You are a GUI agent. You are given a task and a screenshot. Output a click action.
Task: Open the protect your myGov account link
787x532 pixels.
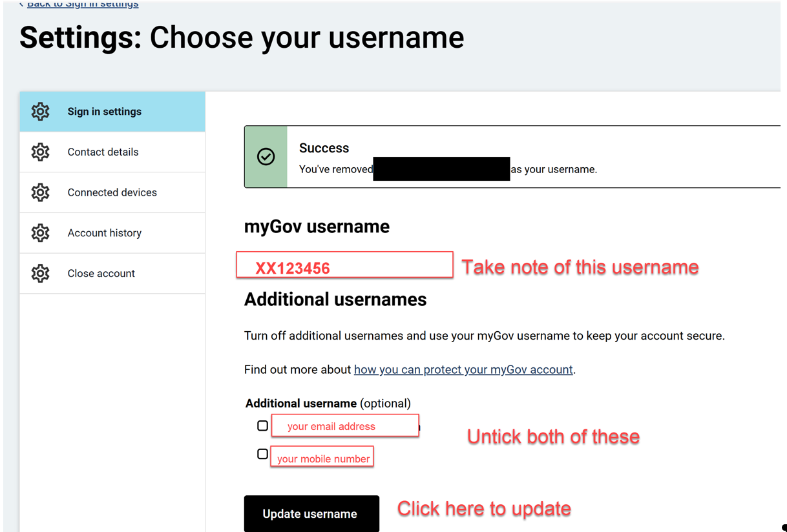(x=463, y=370)
